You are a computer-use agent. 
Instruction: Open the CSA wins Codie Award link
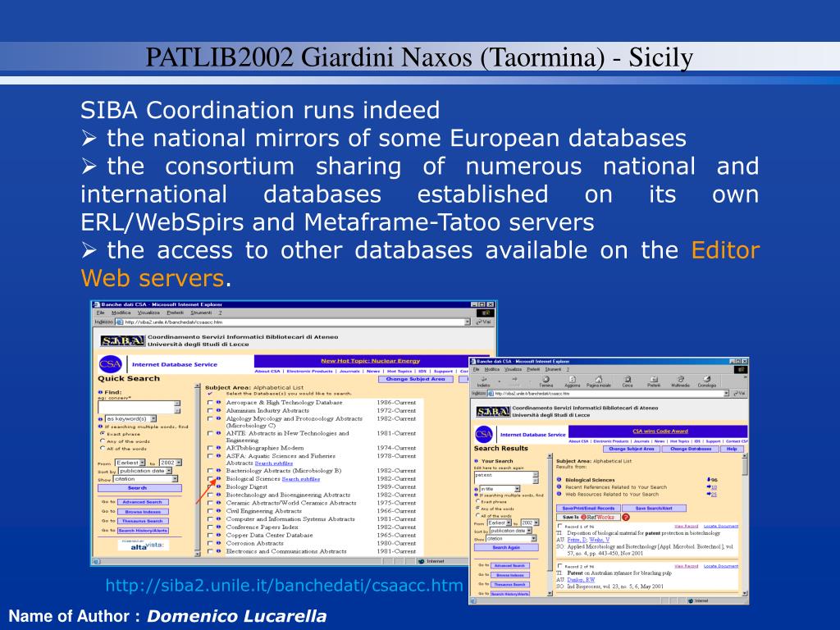(660, 431)
